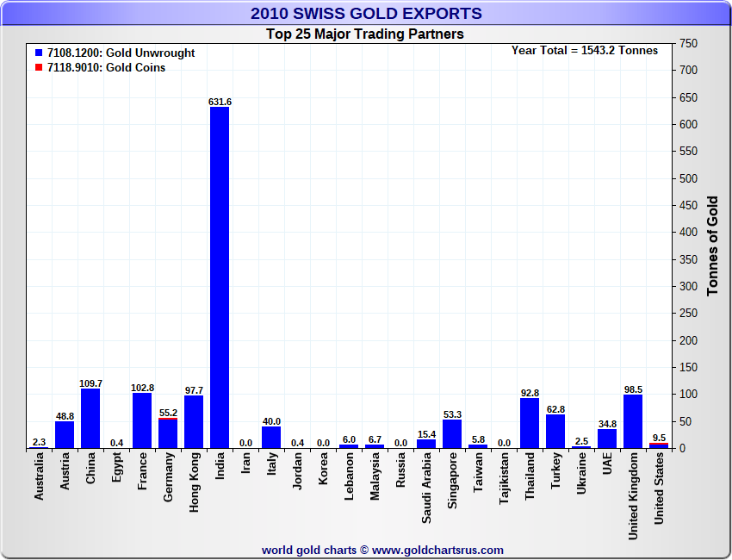Click the 'Tonnes of Gold' axis title
The height and width of the screenshot is (560, 732).
(x=712, y=246)
